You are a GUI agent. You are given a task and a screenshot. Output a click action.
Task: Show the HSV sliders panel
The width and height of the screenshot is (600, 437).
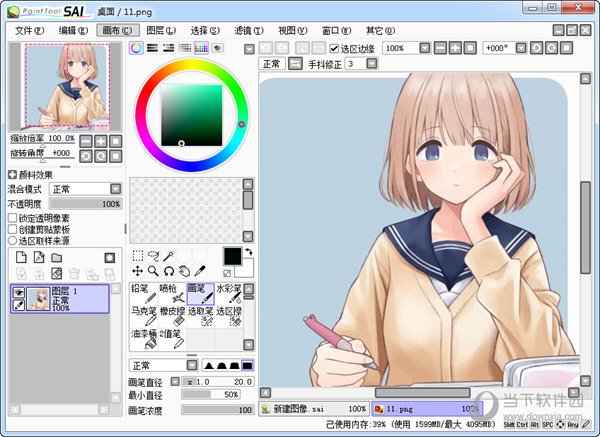click(x=169, y=48)
